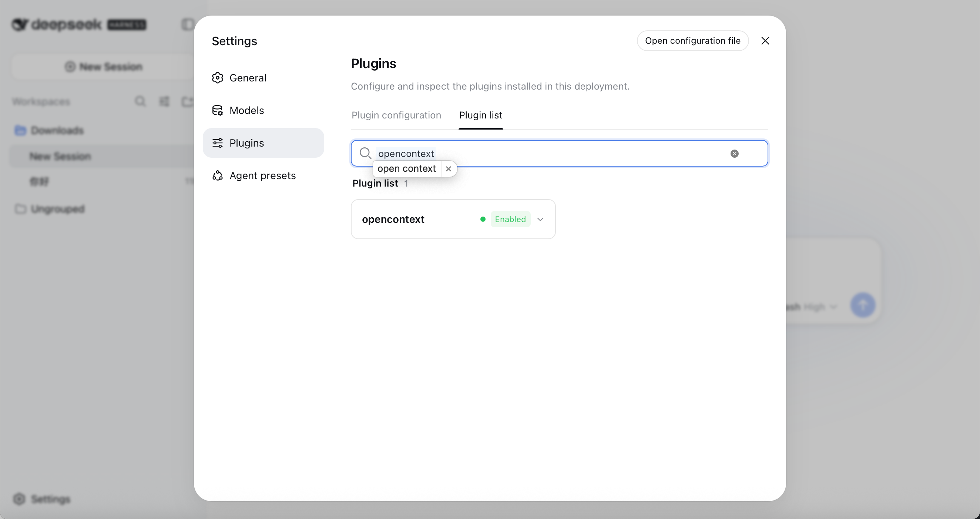Clear the plugin search field
Screen dimensions: 980x519
(734, 153)
